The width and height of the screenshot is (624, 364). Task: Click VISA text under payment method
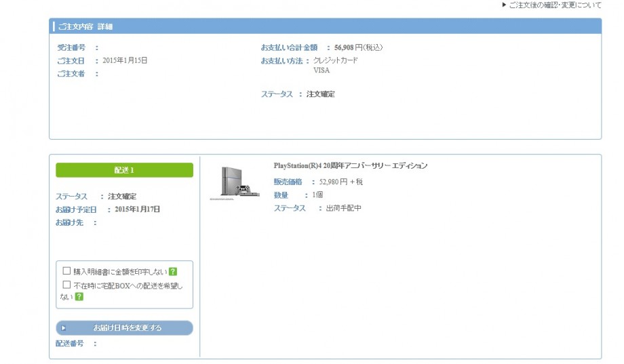click(321, 70)
